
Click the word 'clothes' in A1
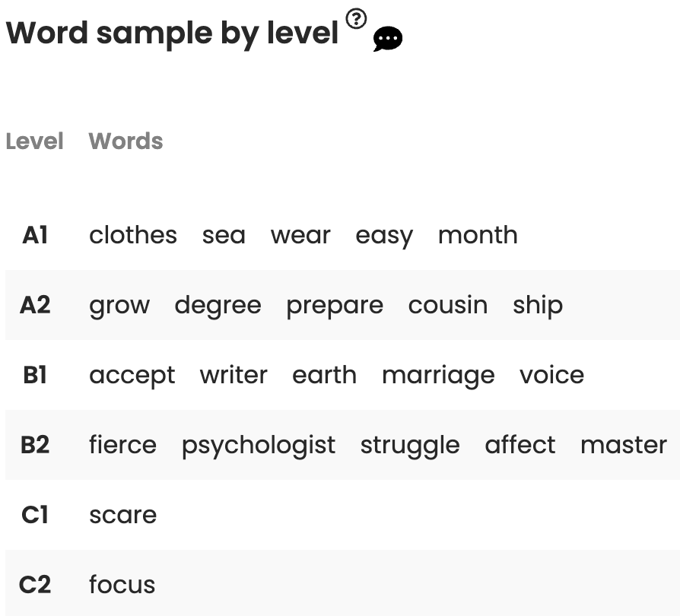coord(133,235)
